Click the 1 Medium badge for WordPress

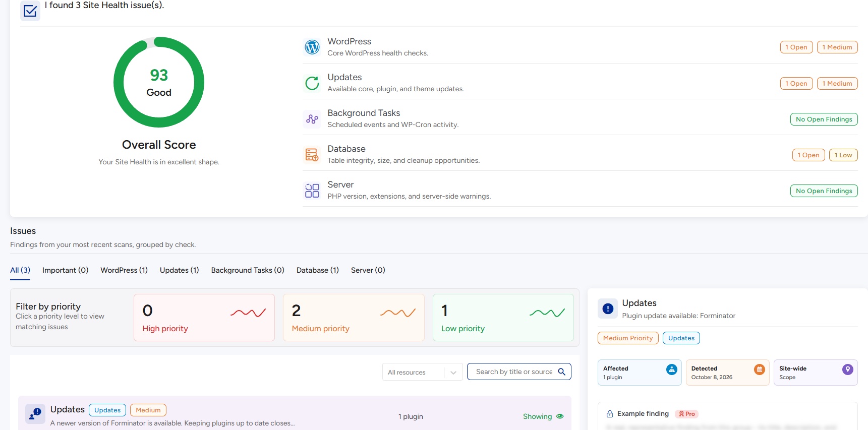837,47
